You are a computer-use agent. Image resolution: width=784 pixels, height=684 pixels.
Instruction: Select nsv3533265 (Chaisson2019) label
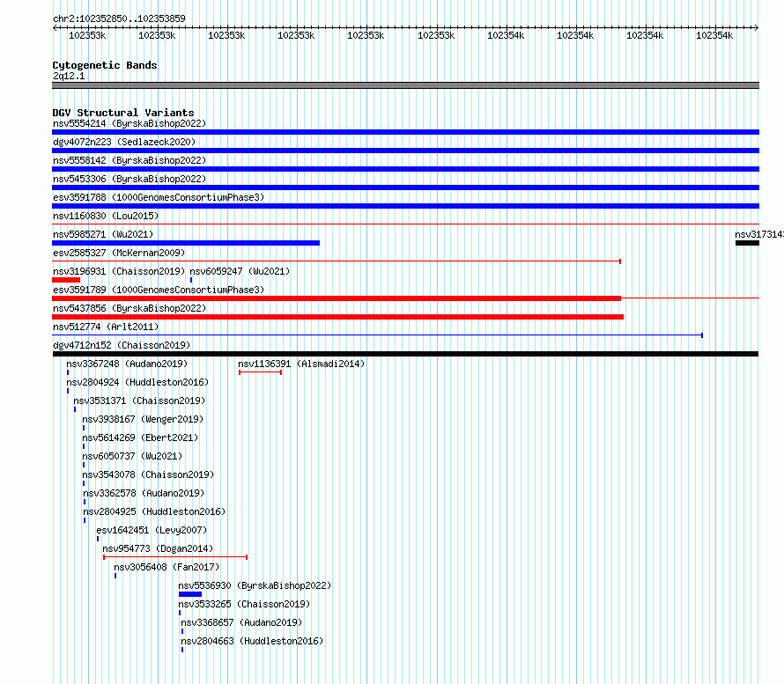[245, 604]
